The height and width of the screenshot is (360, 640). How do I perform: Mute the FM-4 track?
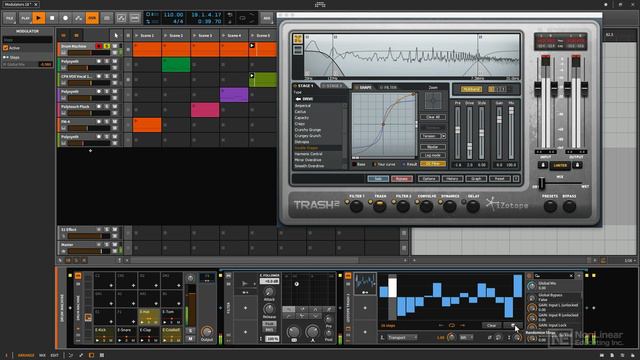pos(115,122)
